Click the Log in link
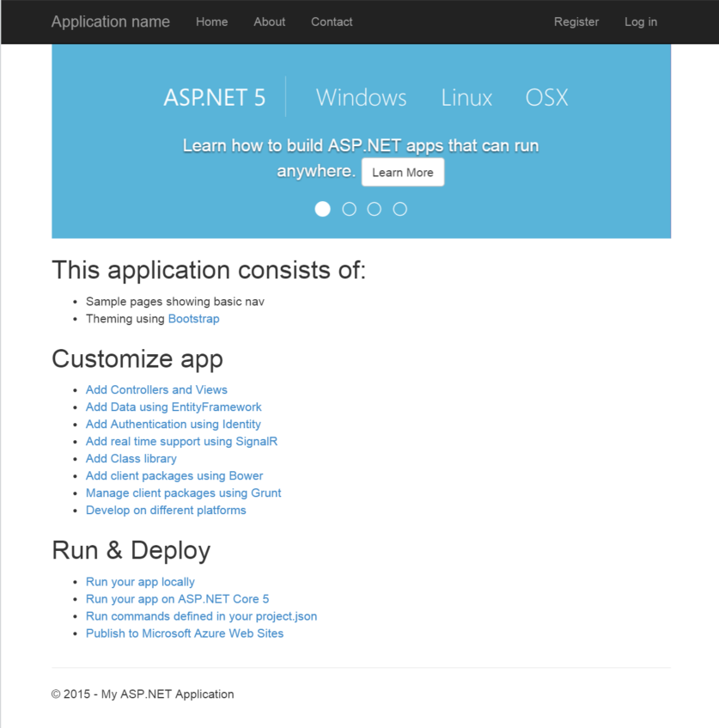Viewport: 719px width, 728px height. pos(641,21)
